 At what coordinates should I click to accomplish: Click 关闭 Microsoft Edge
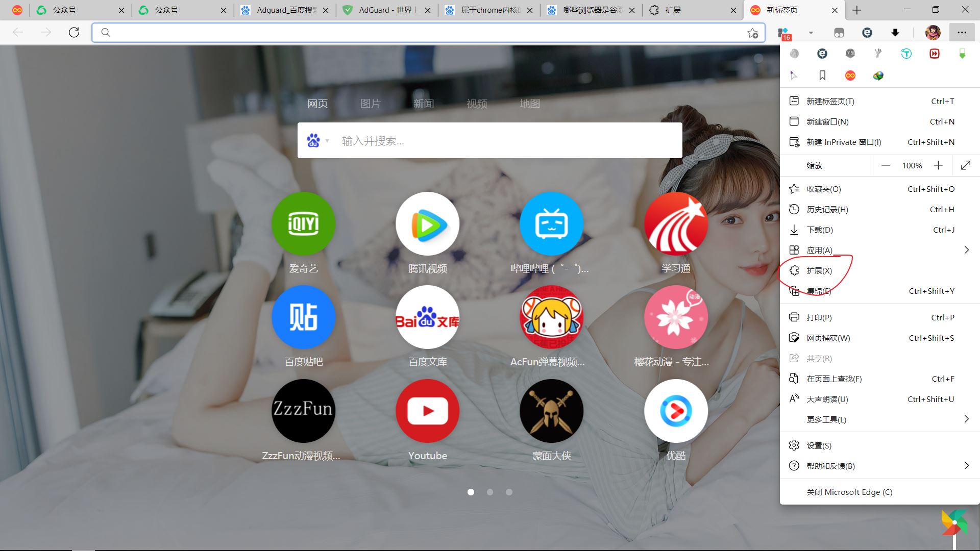click(x=849, y=491)
